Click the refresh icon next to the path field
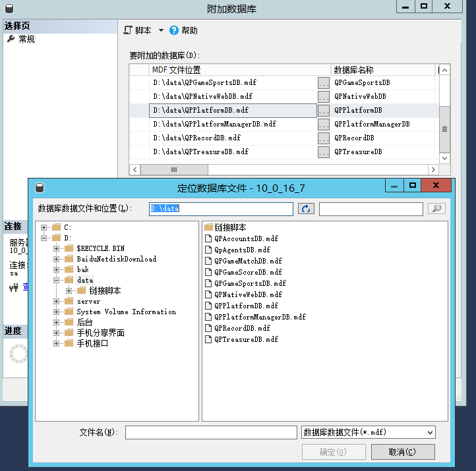This screenshot has height=471, width=476. tap(306, 209)
